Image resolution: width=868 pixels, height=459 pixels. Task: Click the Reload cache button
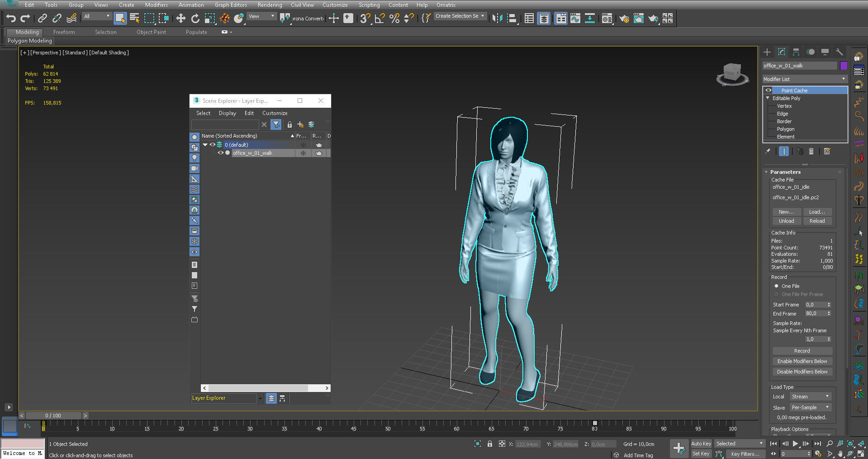click(x=817, y=221)
